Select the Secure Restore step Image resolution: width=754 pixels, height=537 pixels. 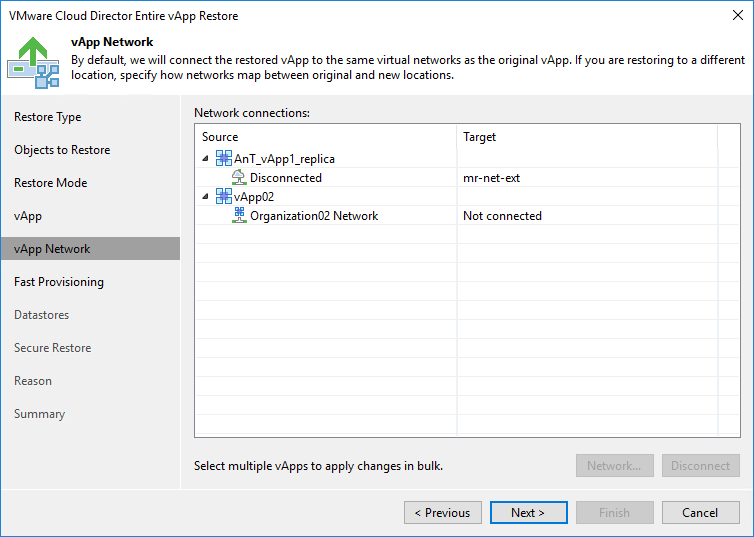click(52, 348)
